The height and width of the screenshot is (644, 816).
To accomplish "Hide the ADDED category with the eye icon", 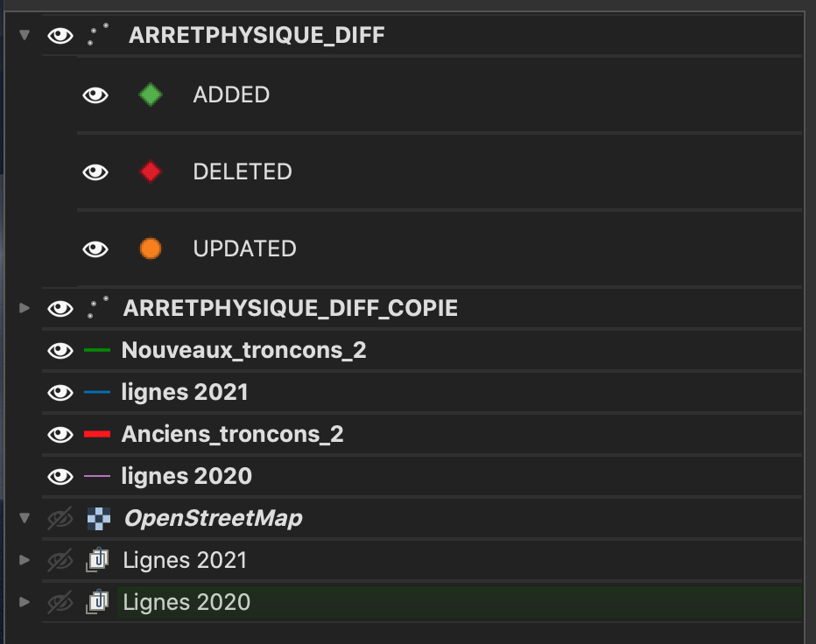I will (x=95, y=94).
